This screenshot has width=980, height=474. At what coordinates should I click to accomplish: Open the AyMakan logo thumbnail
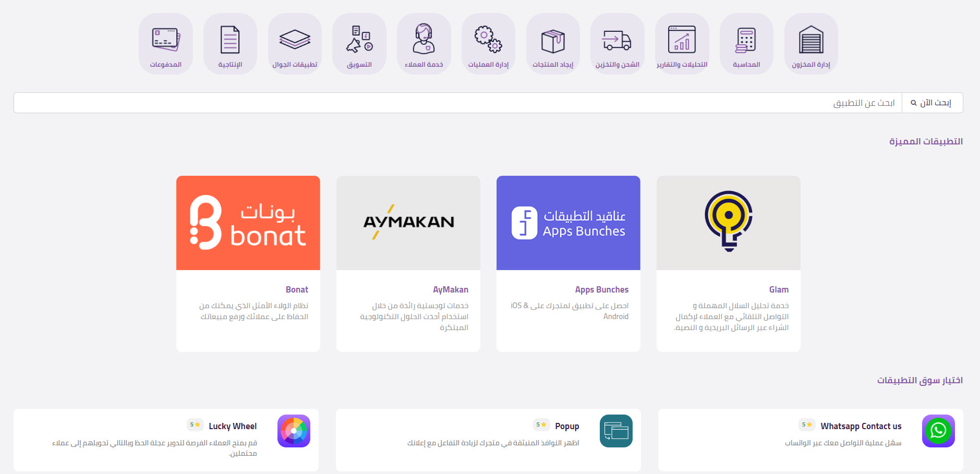point(408,223)
